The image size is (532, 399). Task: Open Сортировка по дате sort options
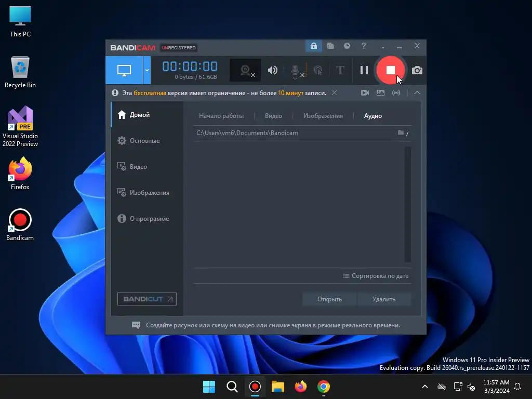376,276
